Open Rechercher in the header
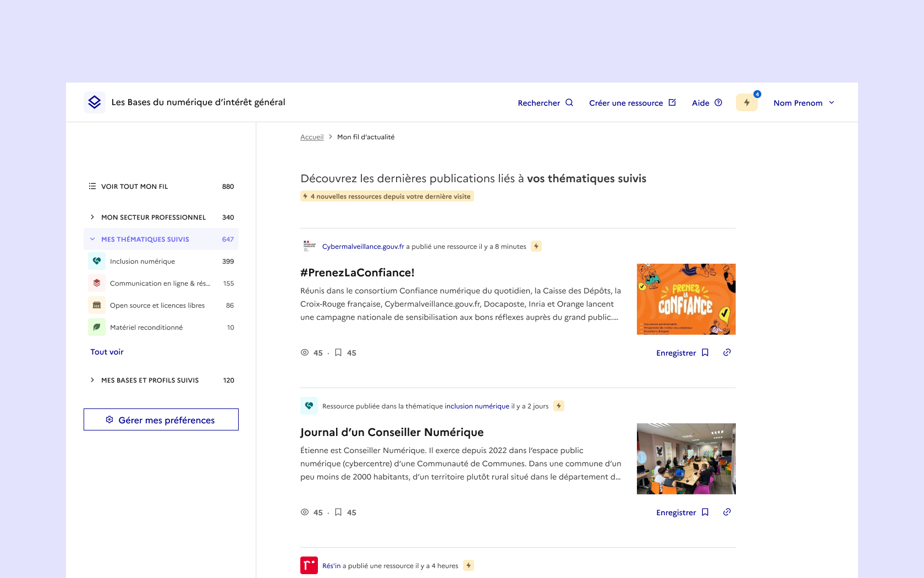924x578 pixels. pos(545,103)
